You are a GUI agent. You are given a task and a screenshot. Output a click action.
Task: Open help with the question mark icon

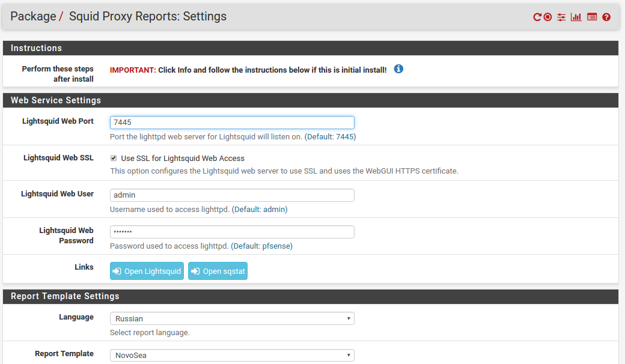(606, 17)
